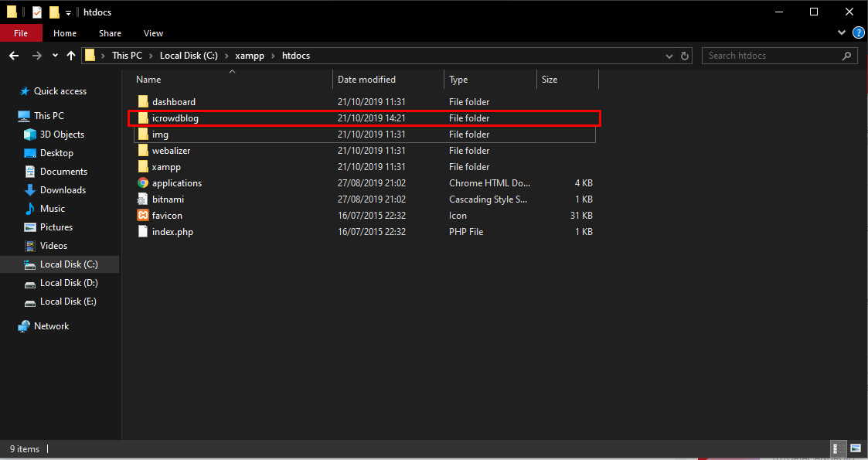This screenshot has width=868, height=460.
Task: Click Local Disk (C:) in address breadcrumb
Action: [189, 56]
